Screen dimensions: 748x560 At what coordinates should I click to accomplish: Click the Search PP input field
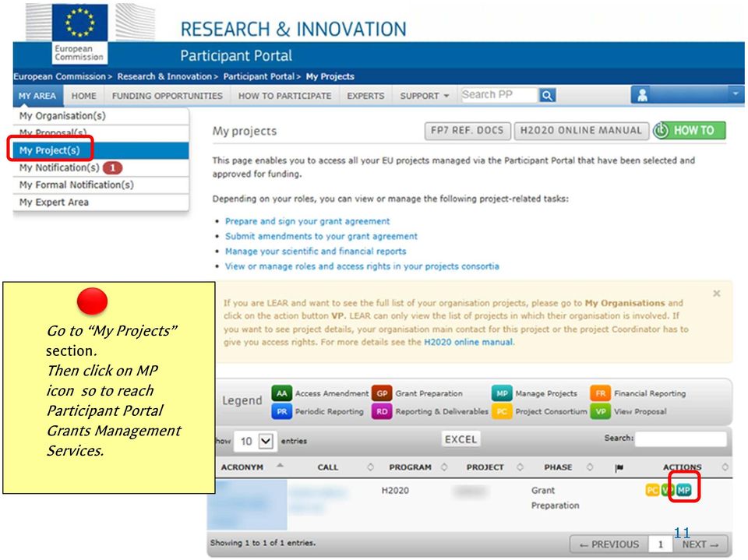point(499,95)
